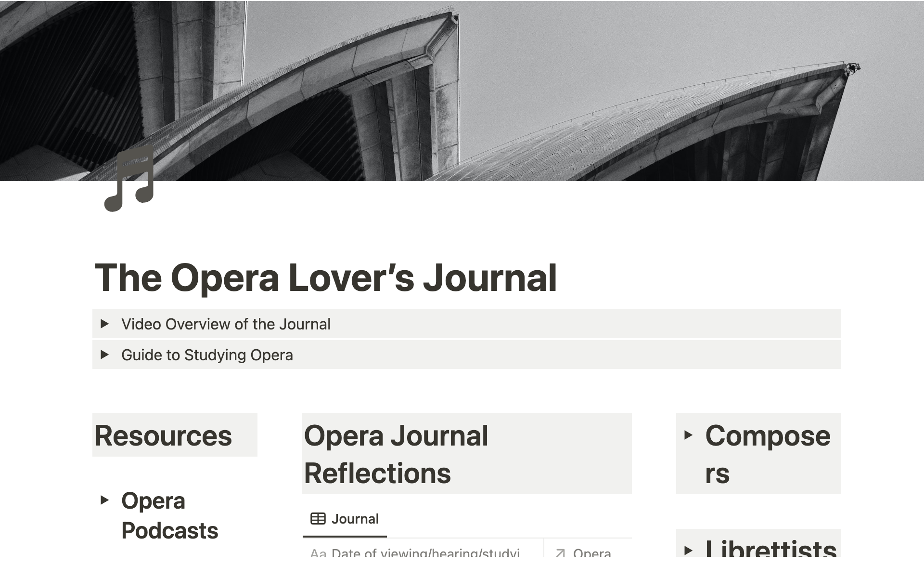Expand the Opera Podcasts toggle arrow
This screenshot has width=924, height=578.
pyautogui.click(x=104, y=500)
